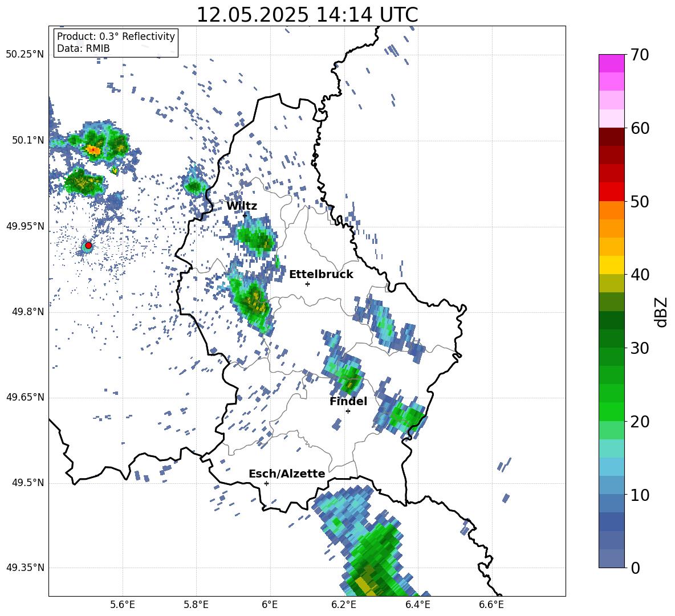Click the 49.5°N latitude label

[27, 483]
